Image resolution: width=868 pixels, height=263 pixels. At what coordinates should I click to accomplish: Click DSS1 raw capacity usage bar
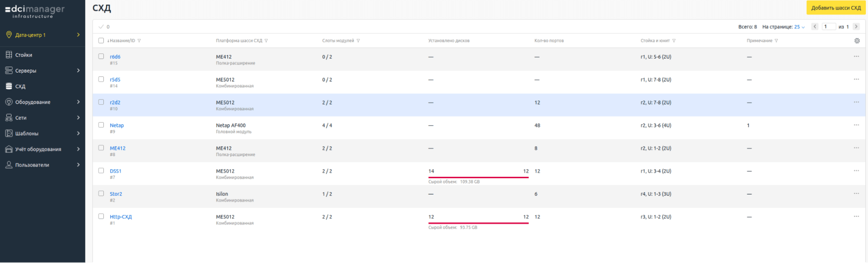(x=478, y=177)
